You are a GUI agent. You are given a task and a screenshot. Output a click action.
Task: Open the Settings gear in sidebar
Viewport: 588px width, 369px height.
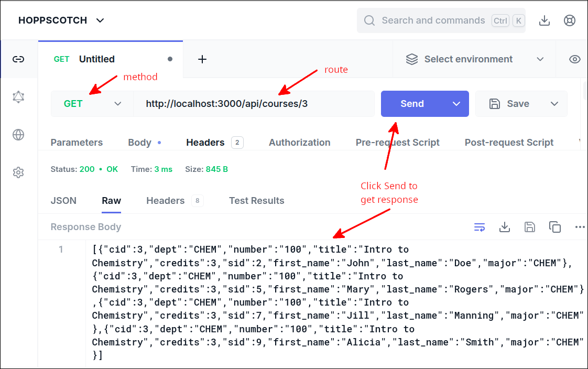[18, 172]
